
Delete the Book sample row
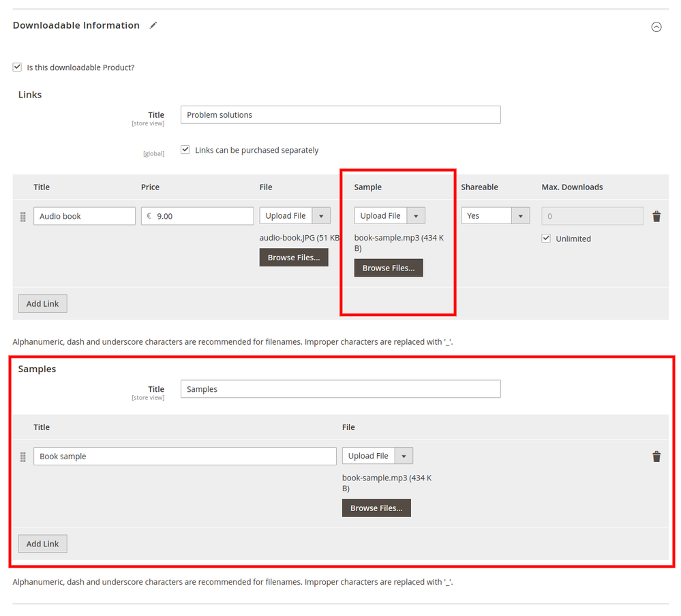656,457
